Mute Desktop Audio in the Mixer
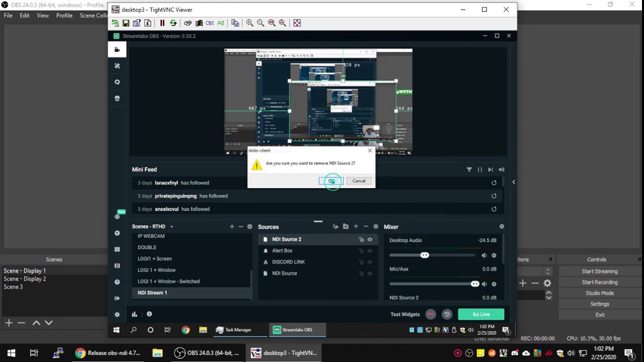Image resolution: width=644 pixels, height=362 pixels. pyautogui.click(x=484, y=255)
